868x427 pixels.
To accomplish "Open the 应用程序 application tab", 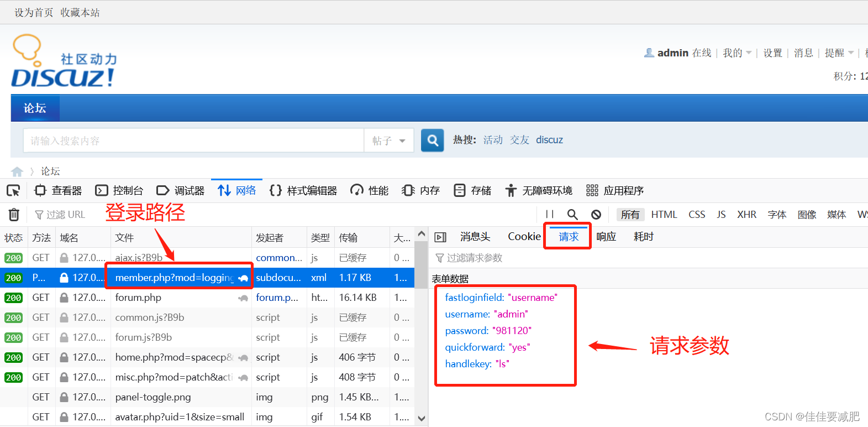I will click(615, 191).
